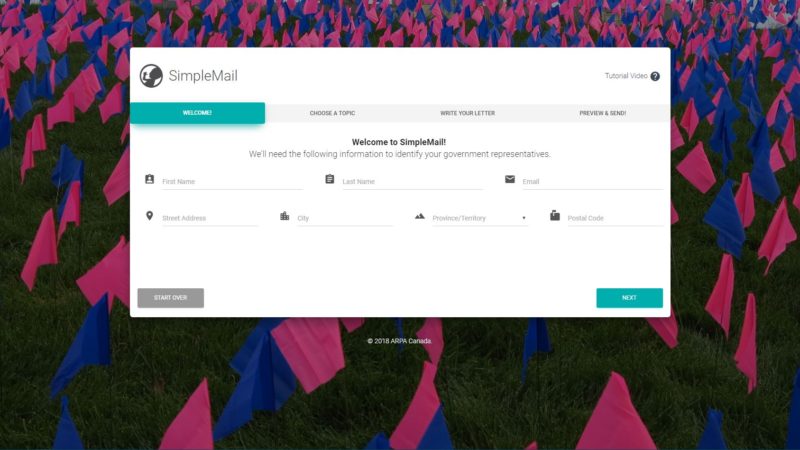800x450 pixels.
Task: Click the mountain icon beside Province/Territory
Action: click(419, 216)
